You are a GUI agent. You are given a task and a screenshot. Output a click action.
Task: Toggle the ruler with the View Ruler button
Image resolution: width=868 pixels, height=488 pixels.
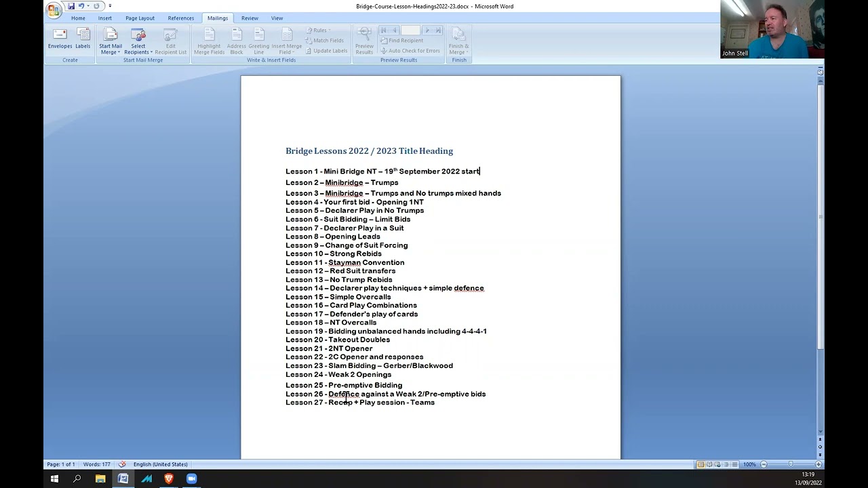[x=820, y=71]
